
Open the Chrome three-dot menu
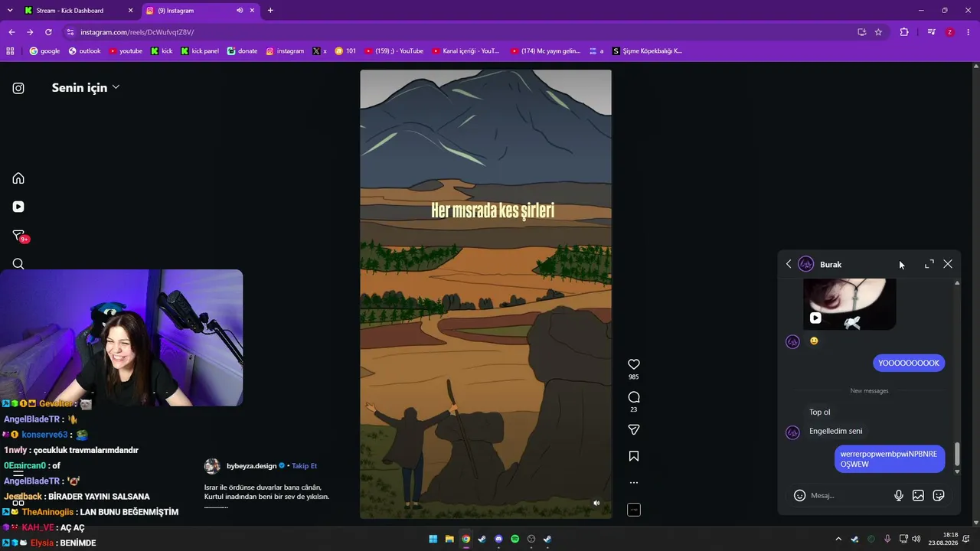tap(969, 32)
